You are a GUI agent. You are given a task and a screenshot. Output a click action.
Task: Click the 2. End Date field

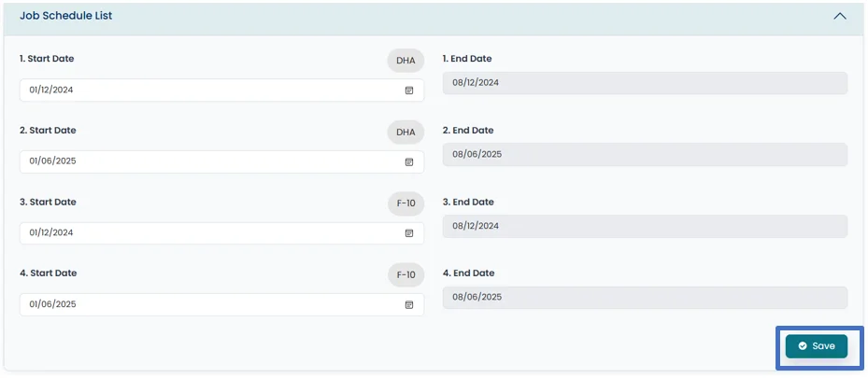(x=645, y=155)
